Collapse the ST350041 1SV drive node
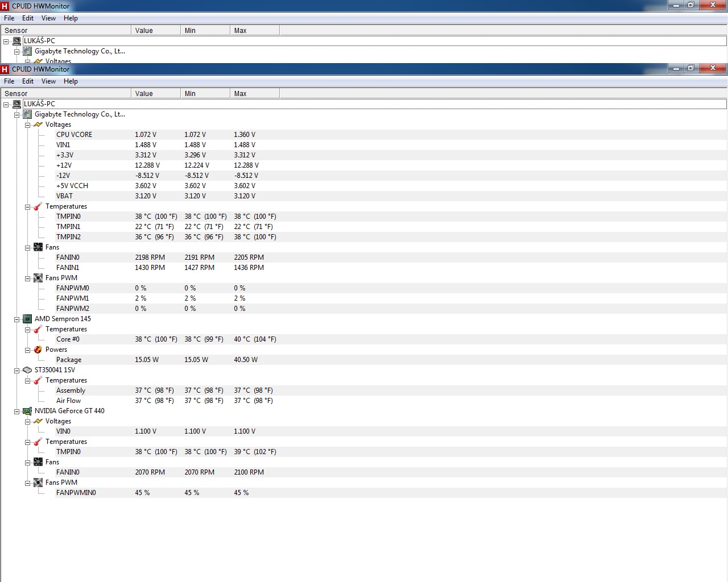 pos(17,371)
